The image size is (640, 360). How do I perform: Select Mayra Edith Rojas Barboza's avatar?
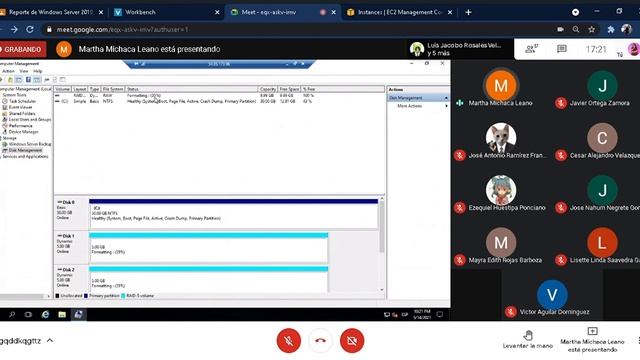click(501, 242)
